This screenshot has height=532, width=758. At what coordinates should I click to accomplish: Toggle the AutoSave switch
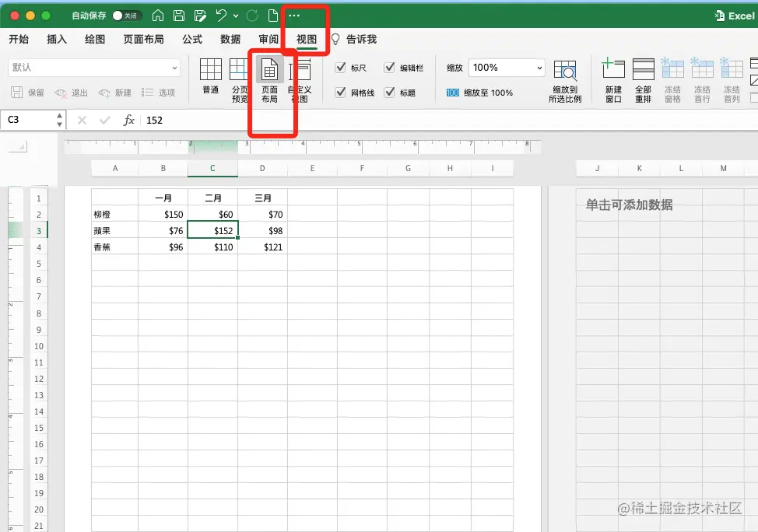pyautogui.click(x=127, y=16)
